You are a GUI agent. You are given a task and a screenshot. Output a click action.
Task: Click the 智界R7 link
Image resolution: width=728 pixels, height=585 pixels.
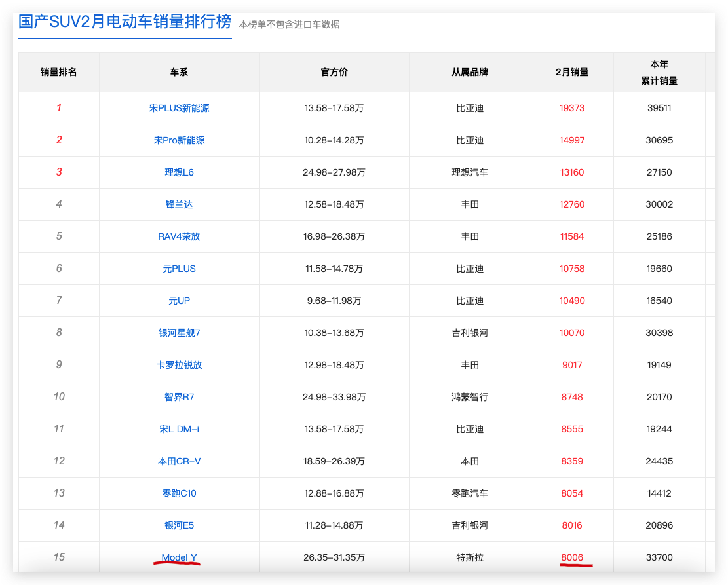pos(179,397)
